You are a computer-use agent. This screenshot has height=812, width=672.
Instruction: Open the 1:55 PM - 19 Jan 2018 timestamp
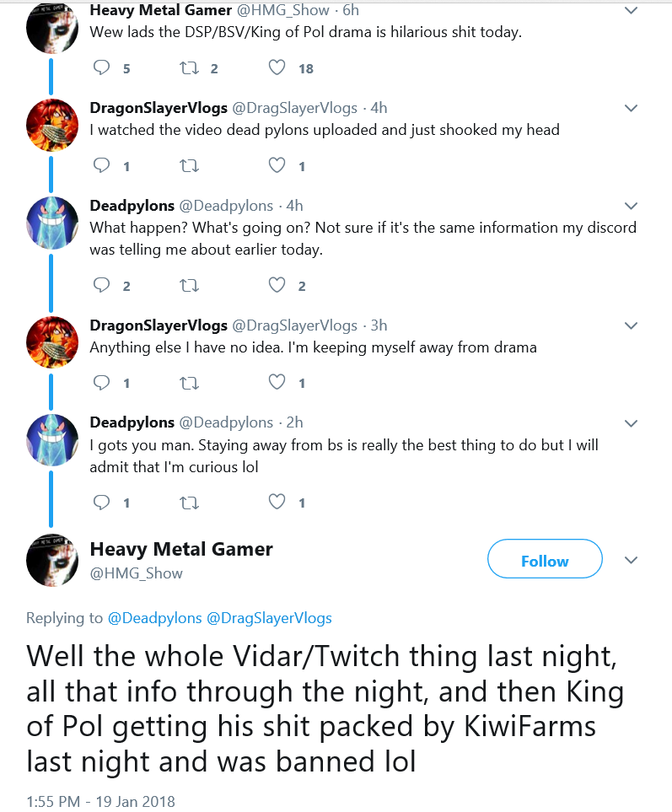100,802
